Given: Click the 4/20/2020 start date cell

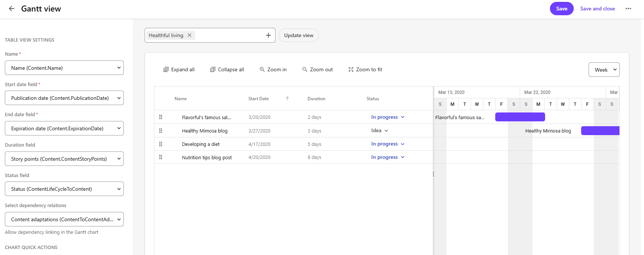Looking at the screenshot, I should coord(260,157).
